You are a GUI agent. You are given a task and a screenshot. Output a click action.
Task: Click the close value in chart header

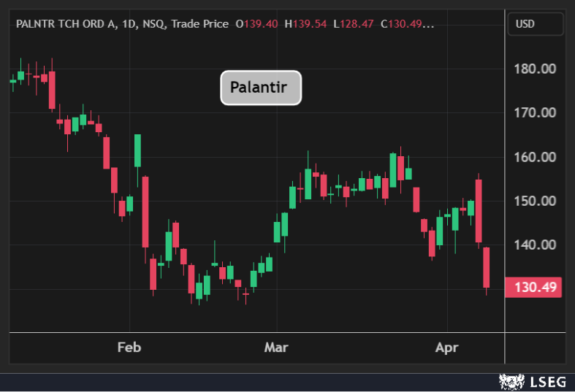[407, 24]
